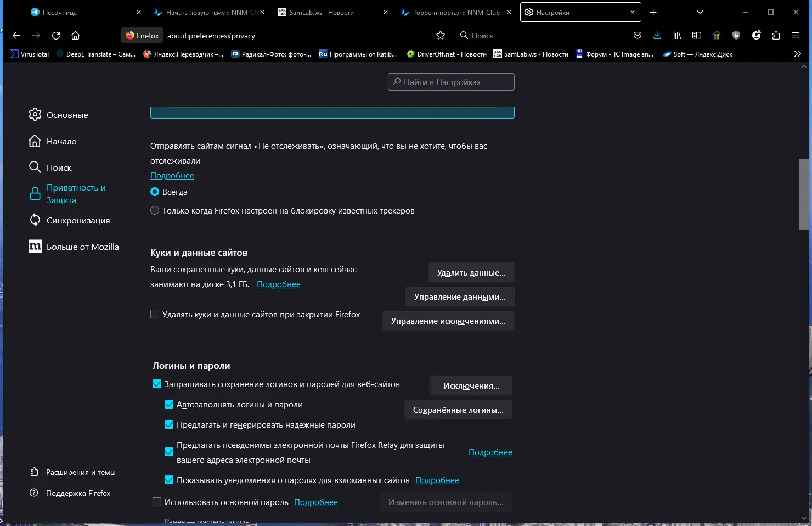Open the Программы от Ratib bookmark
The width and height of the screenshot is (812, 526).
click(x=358, y=54)
